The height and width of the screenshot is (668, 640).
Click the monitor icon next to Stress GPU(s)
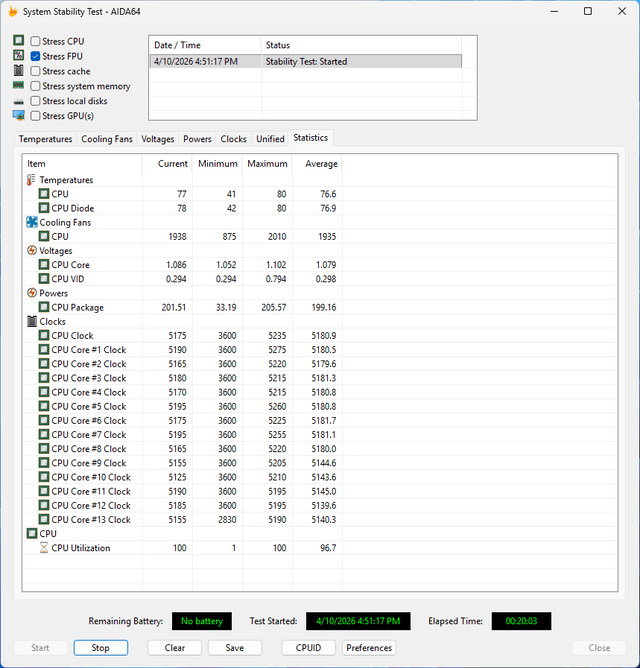19,115
